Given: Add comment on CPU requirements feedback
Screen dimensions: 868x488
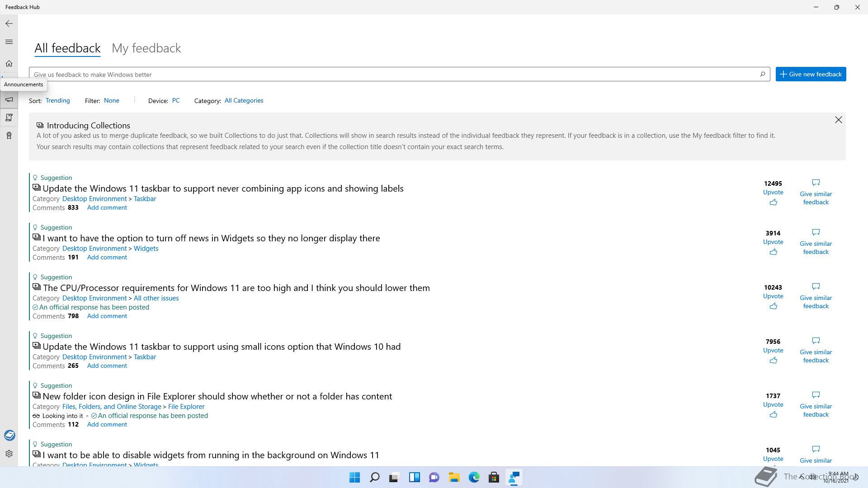Looking at the screenshot, I should (107, 316).
